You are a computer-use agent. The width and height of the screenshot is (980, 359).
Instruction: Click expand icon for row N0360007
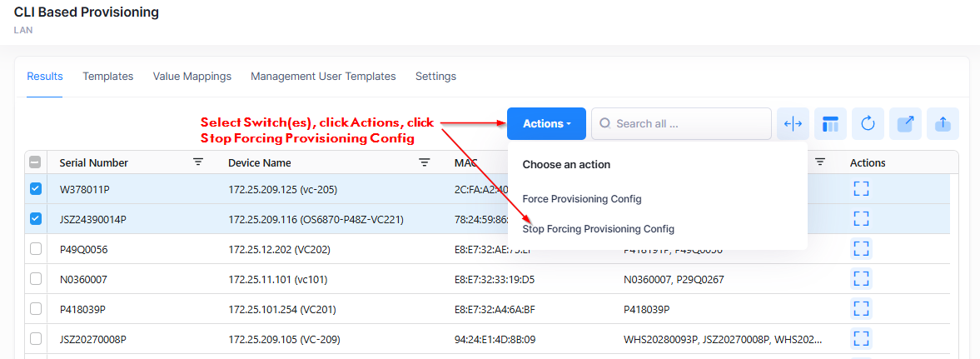click(x=861, y=279)
